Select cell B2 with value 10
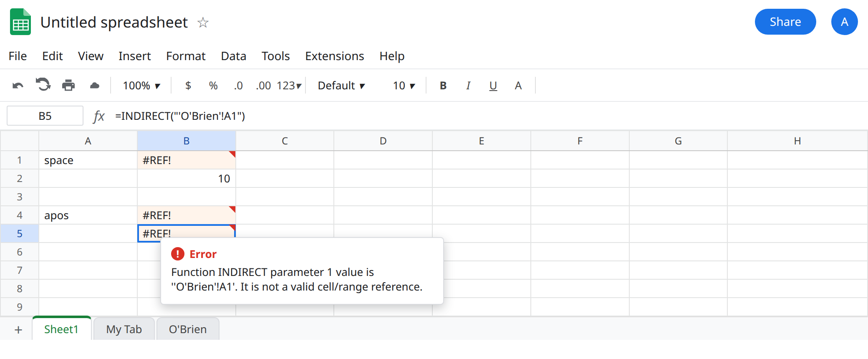Screen dimensions: 868x359 coord(187,178)
